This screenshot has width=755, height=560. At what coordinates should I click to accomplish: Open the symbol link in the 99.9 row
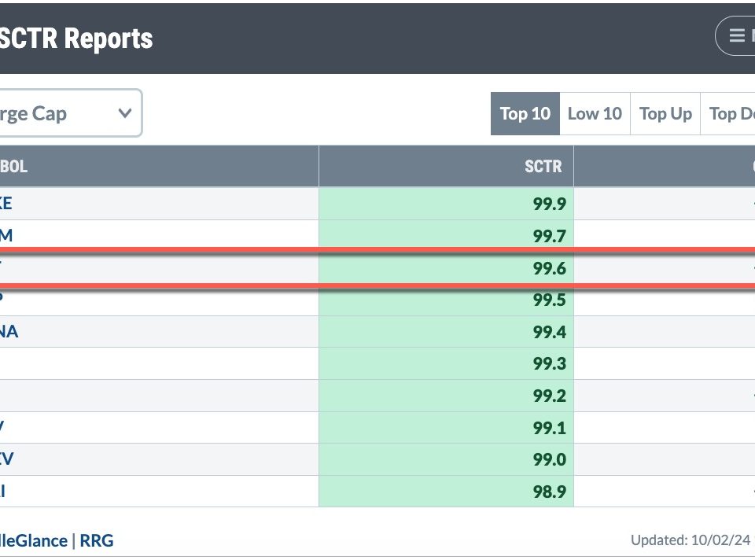click(6, 204)
